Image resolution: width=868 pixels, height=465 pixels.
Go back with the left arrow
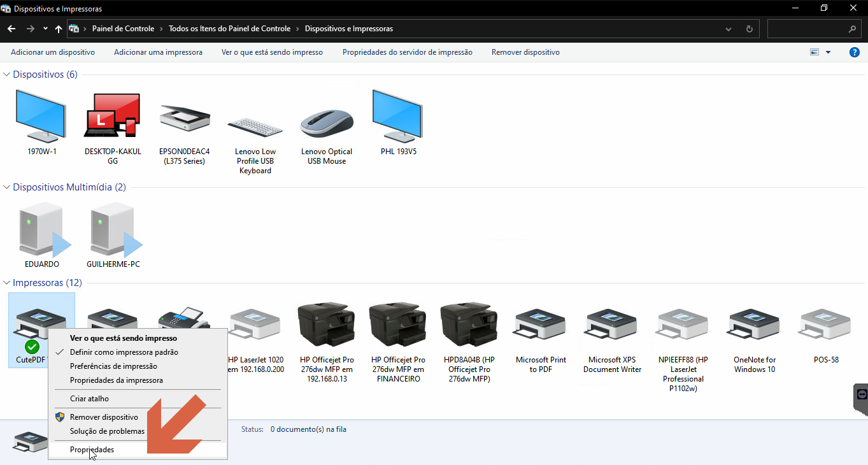point(11,29)
